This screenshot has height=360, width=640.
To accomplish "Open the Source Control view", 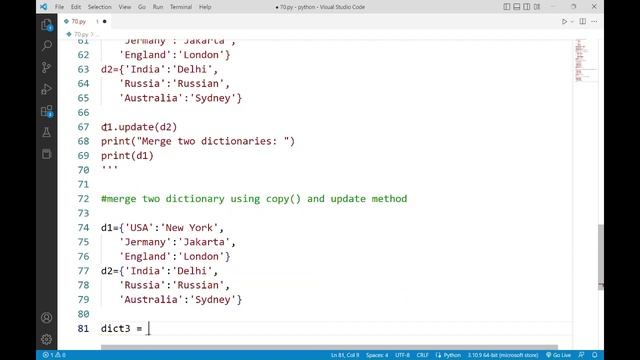I will [x=47, y=67].
